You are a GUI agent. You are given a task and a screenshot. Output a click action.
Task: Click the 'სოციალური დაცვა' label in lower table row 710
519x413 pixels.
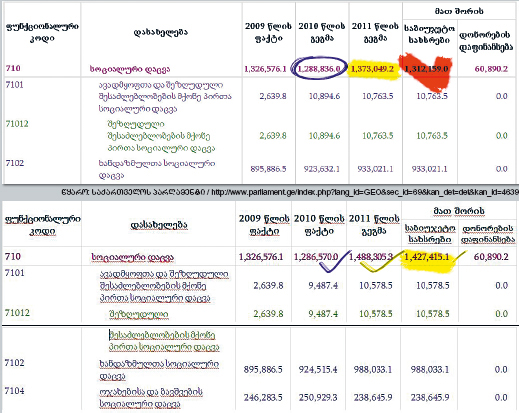pyautogui.click(x=133, y=257)
